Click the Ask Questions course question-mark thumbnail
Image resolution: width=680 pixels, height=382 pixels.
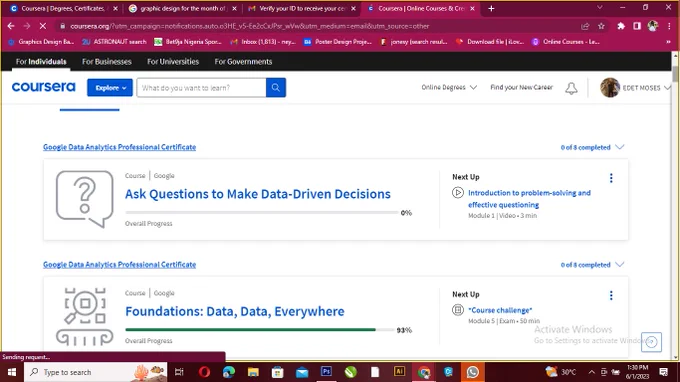click(85, 199)
